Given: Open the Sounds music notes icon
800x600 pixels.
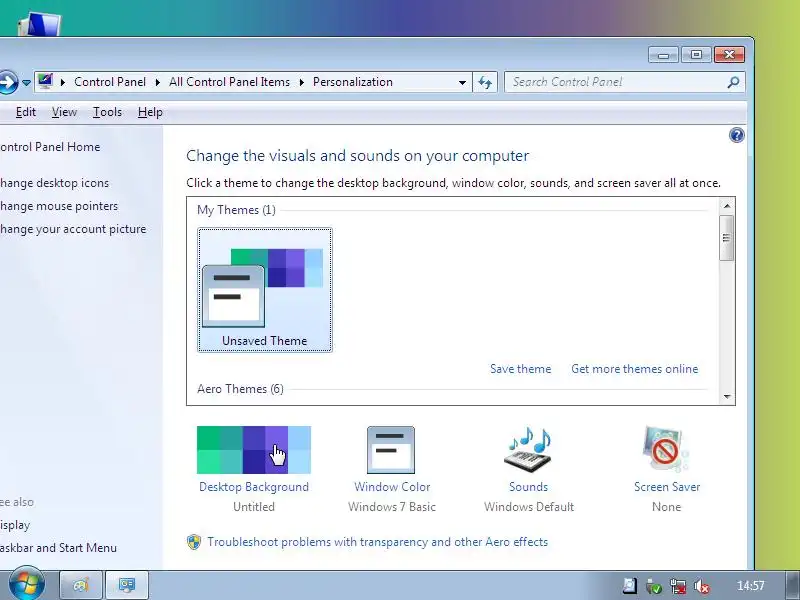Looking at the screenshot, I should [x=528, y=450].
